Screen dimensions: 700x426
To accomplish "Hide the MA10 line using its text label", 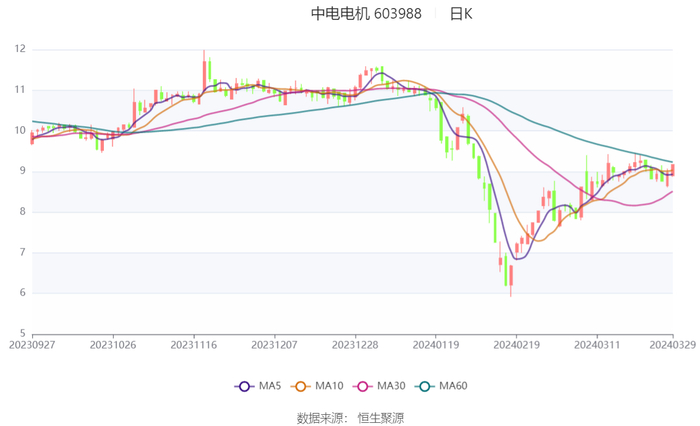I will pos(329,386).
